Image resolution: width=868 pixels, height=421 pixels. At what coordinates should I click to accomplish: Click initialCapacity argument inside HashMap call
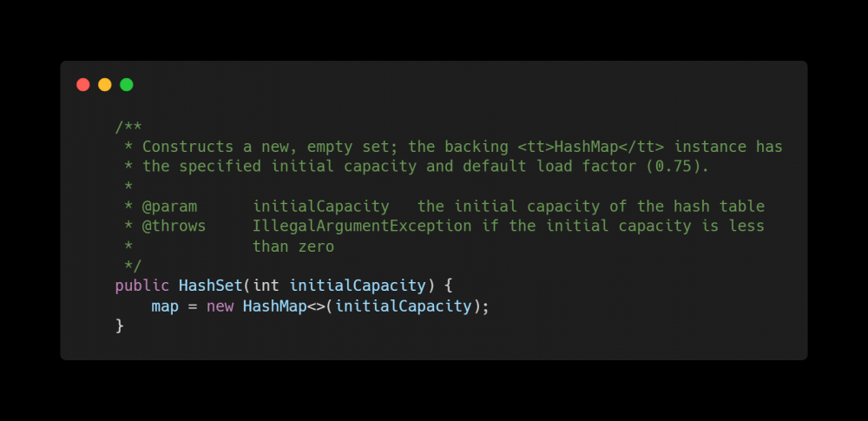tap(404, 306)
